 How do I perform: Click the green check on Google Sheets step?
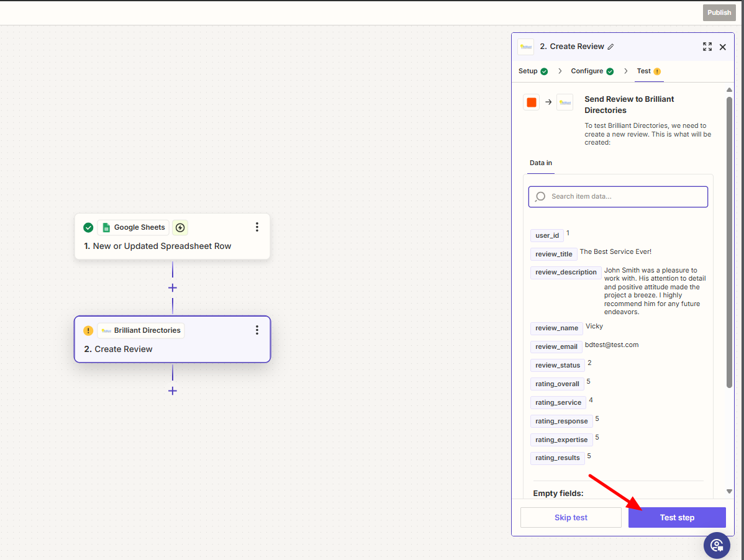pyautogui.click(x=88, y=228)
